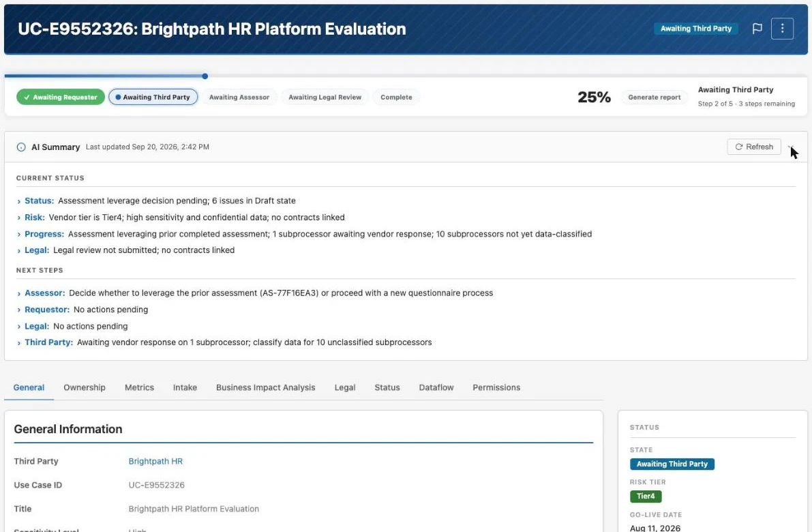Expand the Status summary line
The image size is (812, 532).
(x=19, y=201)
